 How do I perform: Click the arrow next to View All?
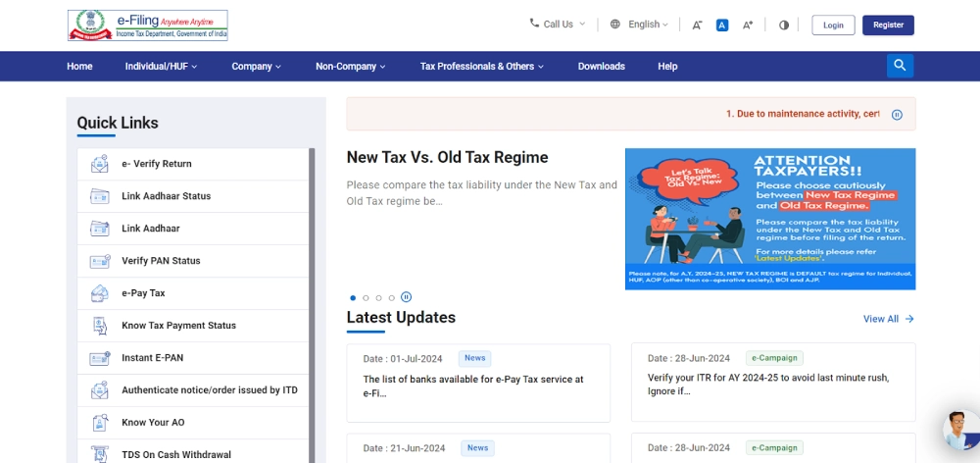pyautogui.click(x=909, y=319)
